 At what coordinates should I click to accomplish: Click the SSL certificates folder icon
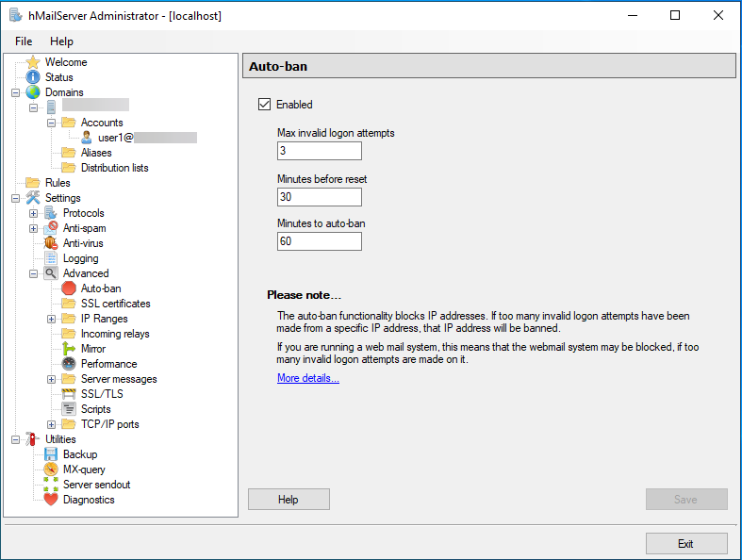click(x=69, y=304)
